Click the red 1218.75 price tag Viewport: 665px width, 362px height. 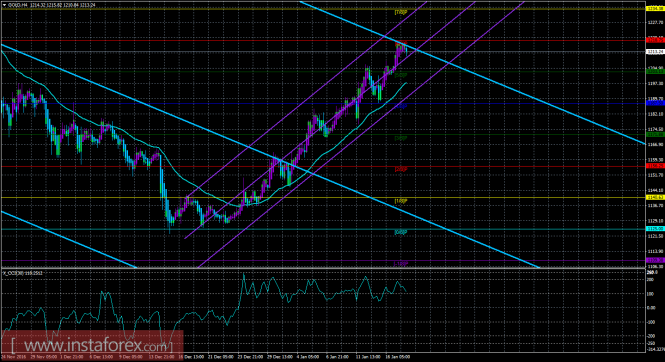655,40
